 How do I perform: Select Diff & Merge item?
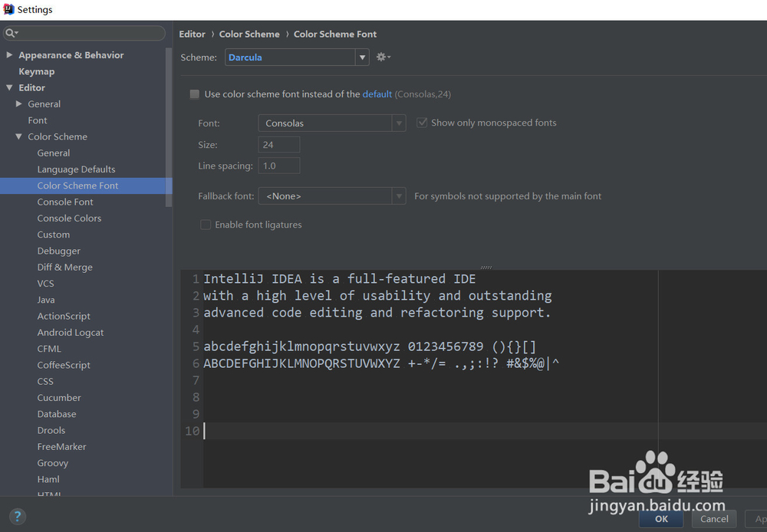[65, 267]
